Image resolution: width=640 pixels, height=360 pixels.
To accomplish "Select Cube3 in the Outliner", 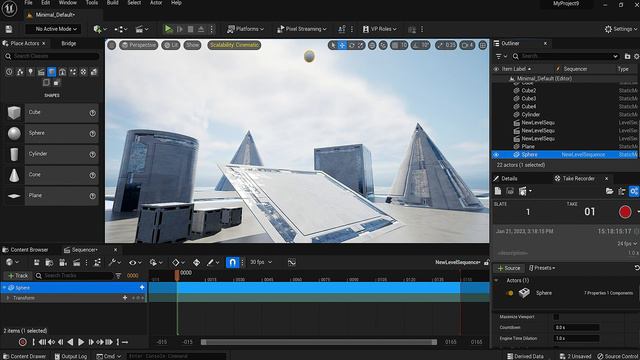I will tap(529, 99).
